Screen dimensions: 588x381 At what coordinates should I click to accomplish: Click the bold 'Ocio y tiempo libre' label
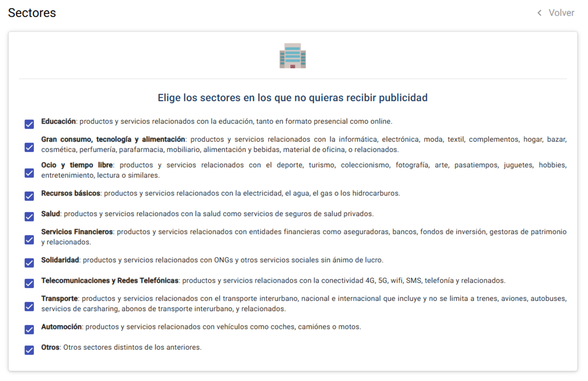77,165
